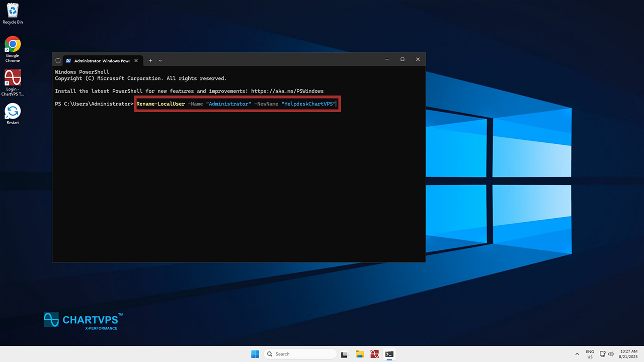
Task: Show hidden system tray icons
Action: (x=577, y=354)
